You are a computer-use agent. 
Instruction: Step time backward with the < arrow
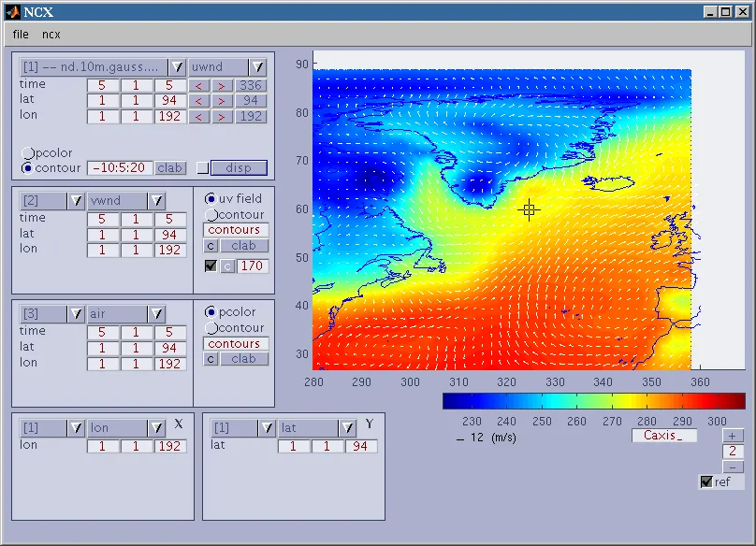pyautogui.click(x=198, y=85)
